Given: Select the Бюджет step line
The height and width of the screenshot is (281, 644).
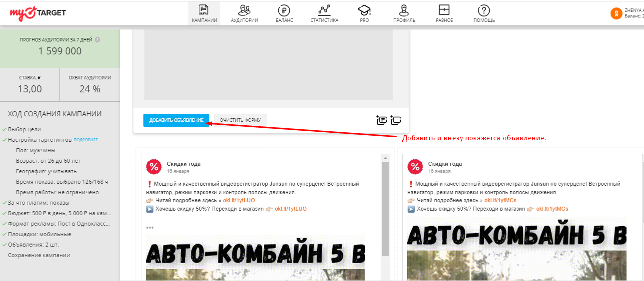Looking at the screenshot, I should 59,213.
